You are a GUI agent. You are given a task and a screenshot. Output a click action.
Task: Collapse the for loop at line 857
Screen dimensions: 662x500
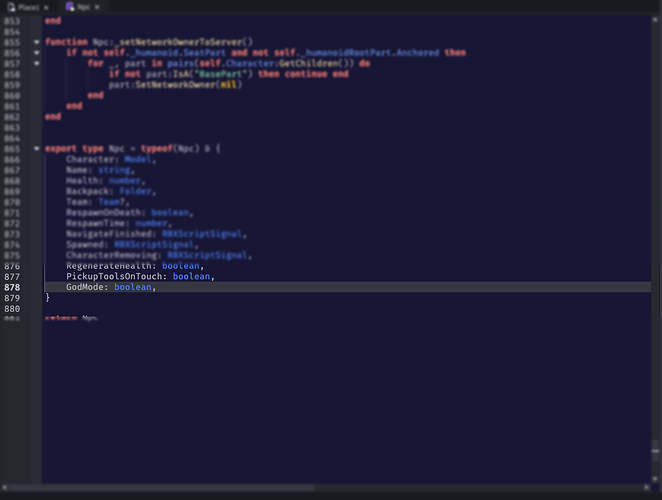point(37,63)
